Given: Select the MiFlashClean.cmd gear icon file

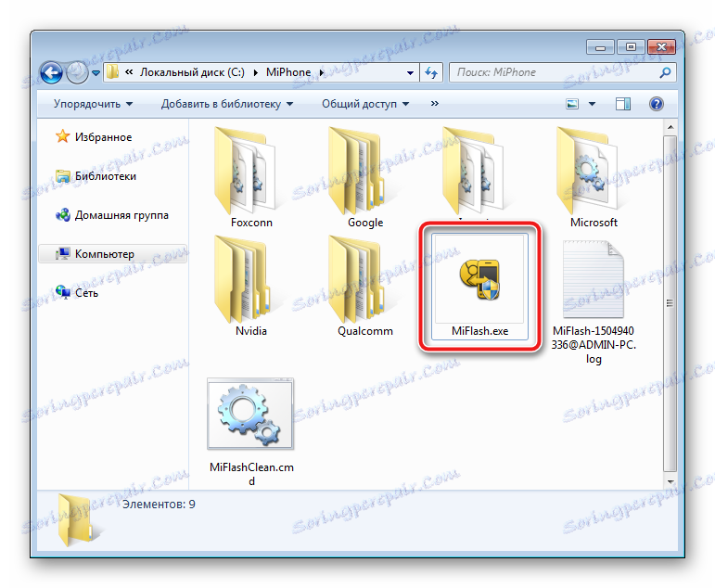Looking at the screenshot, I should (x=250, y=414).
